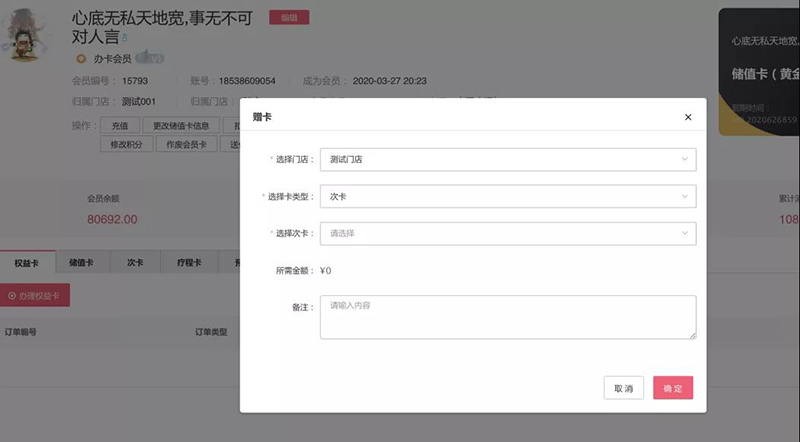Switch to the 储值卡 tab
This screenshot has width=800, height=442.
click(81, 263)
